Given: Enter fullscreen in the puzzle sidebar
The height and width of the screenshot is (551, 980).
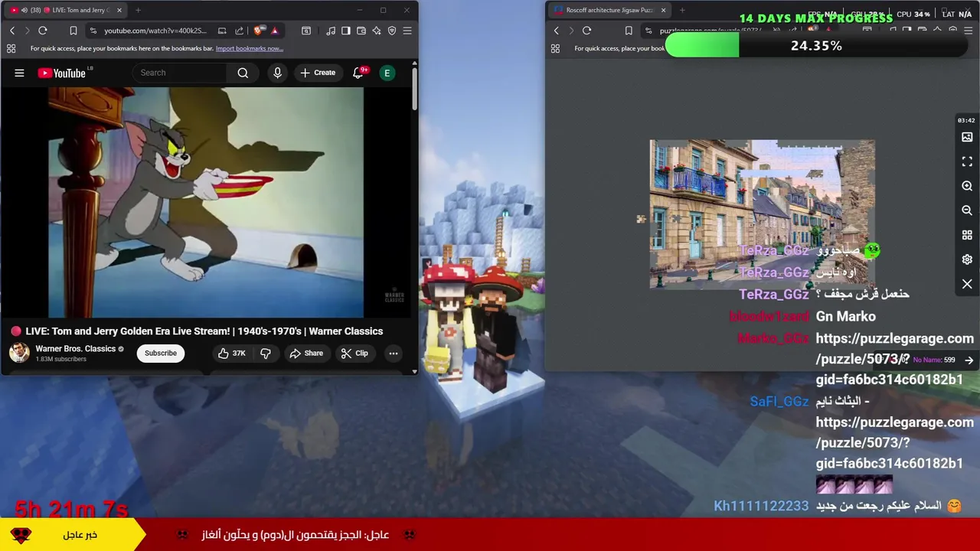Looking at the screenshot, I should [x=967, y=161].
